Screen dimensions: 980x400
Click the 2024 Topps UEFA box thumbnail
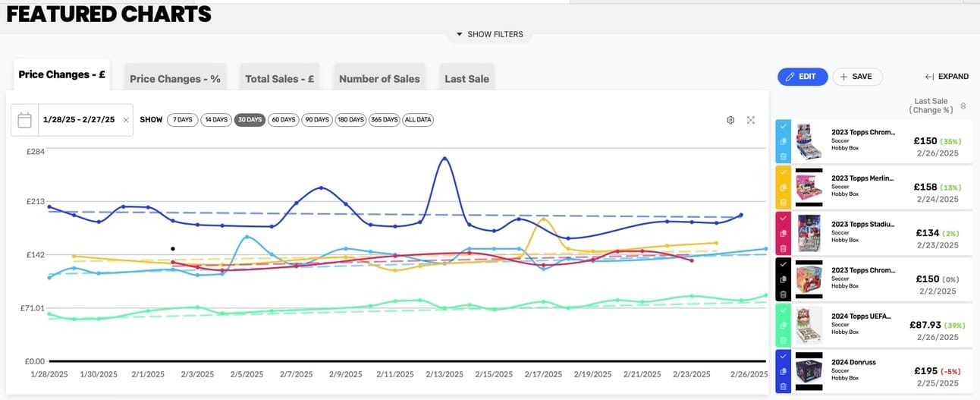point(809,325)
